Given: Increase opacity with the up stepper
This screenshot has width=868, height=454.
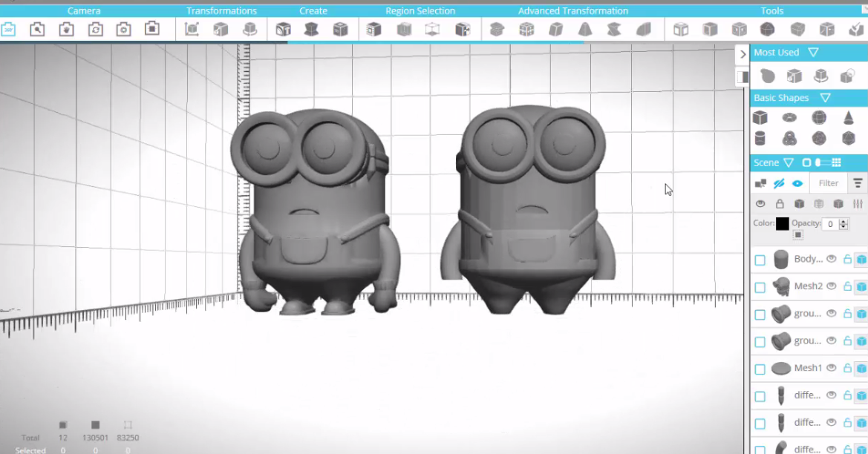Looking at the screenshot, I should (x=843, y=221).
